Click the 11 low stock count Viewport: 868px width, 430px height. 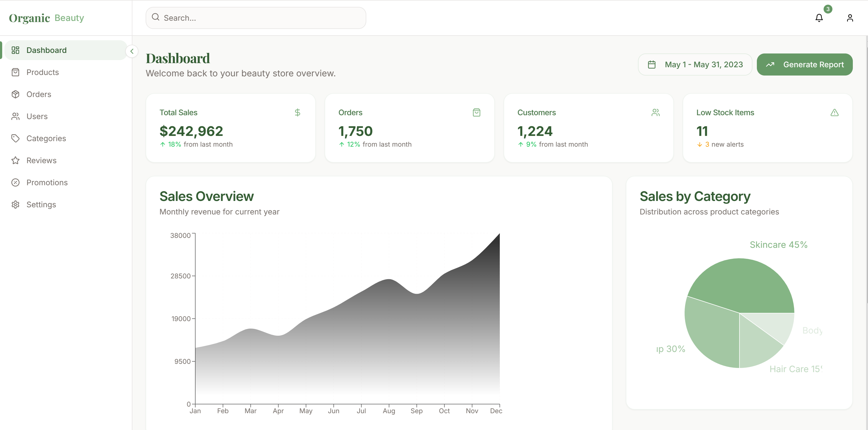(702, 131)
